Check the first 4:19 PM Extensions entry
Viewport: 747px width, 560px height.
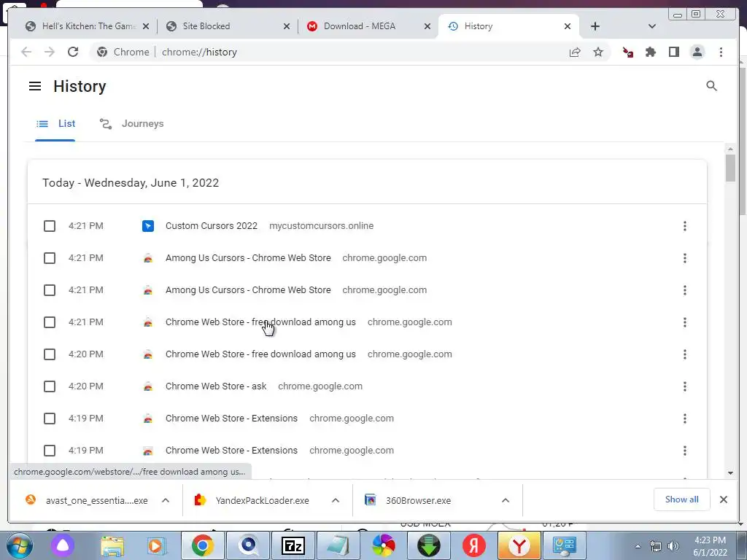(50, 419)
